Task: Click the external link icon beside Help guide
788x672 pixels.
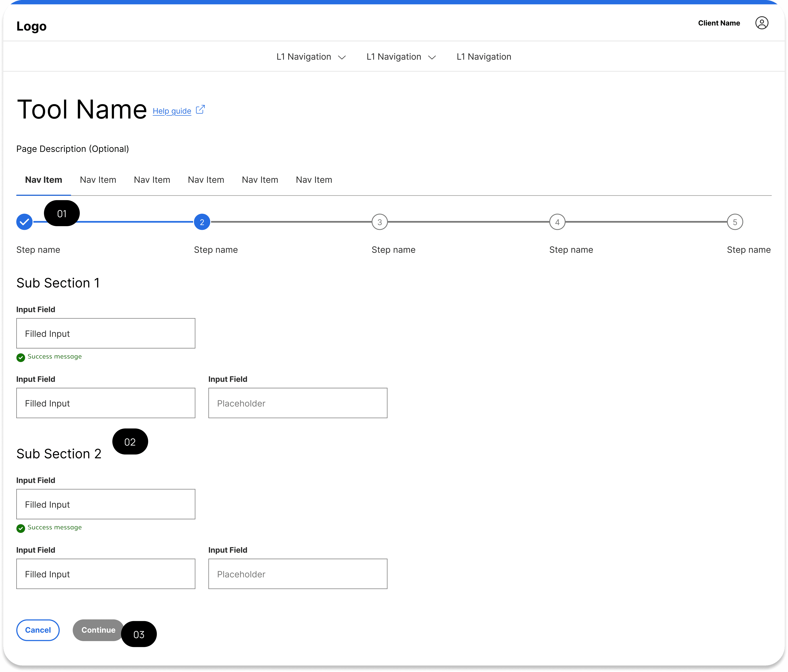Action: (x=200, y=110)
